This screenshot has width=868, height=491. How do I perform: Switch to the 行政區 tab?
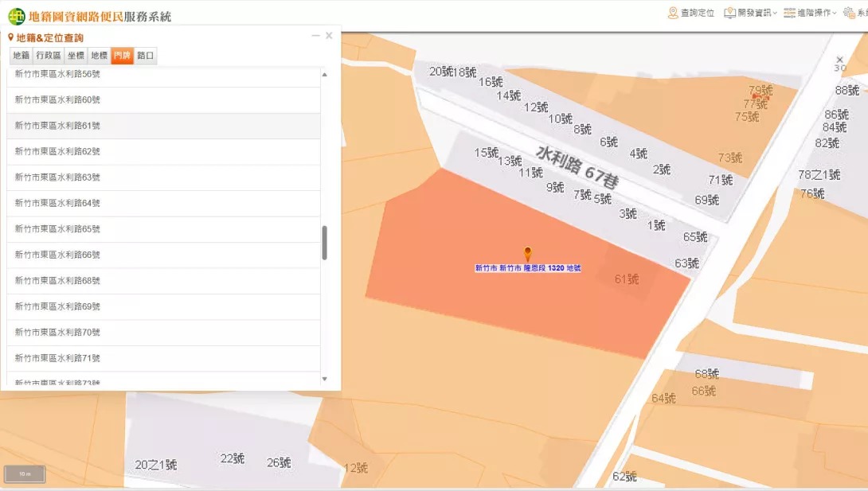[x=48, y=56]
